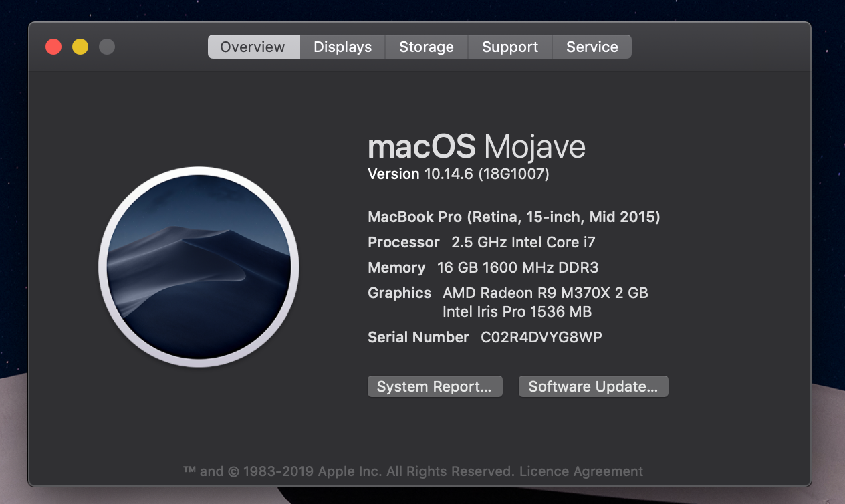845x504 pixels.
Task: Click the macOS Mojave title text
Action: [x=477, y=146]
